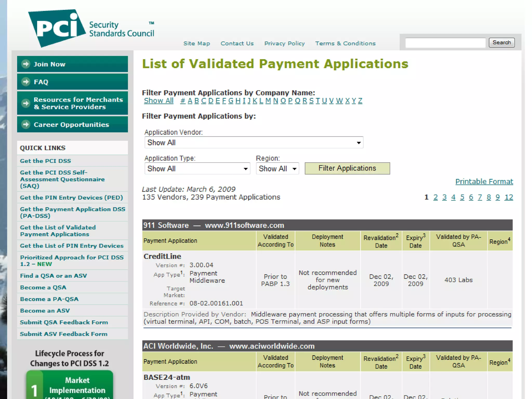The image size is (532, 399).
Task: Open Submit ASV Feedback Form link
Action: [x=64, y=334]
